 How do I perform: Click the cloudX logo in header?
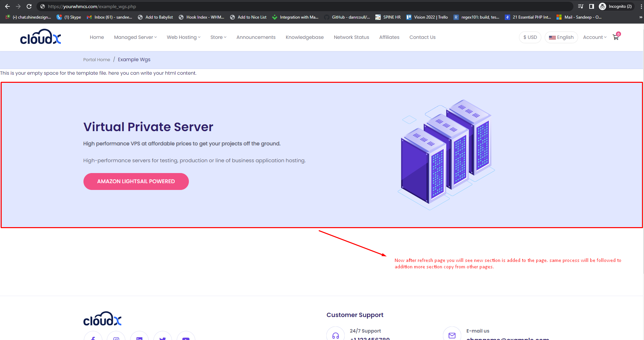point(41,37)
